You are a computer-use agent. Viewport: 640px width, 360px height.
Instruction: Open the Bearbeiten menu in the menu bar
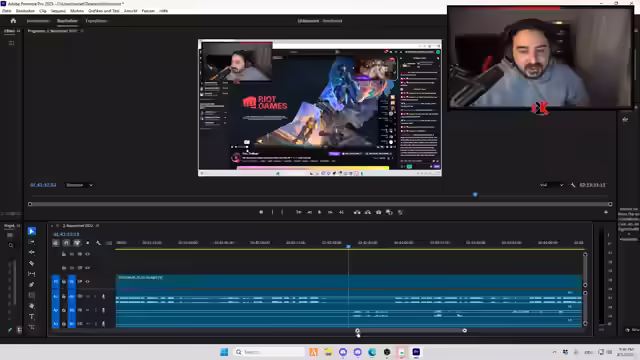(25, 11)
